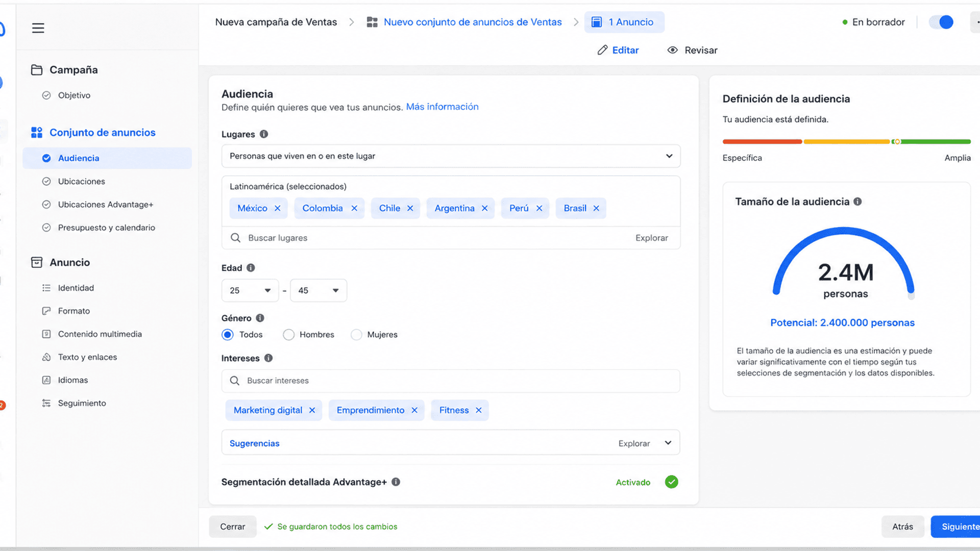Select the Hombres gender radio button
Screen dimensions: 980x551
point(289,335)
